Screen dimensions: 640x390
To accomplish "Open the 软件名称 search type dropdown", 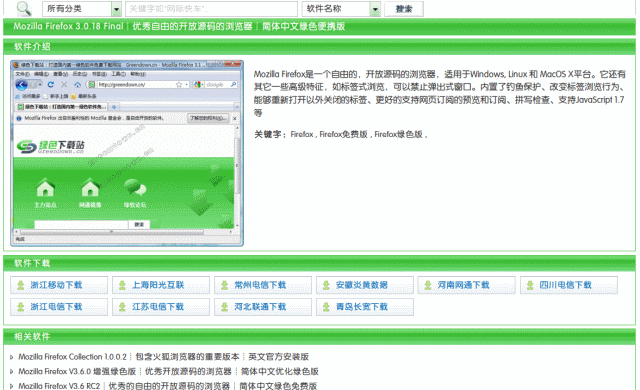I will tap(341, 9).
